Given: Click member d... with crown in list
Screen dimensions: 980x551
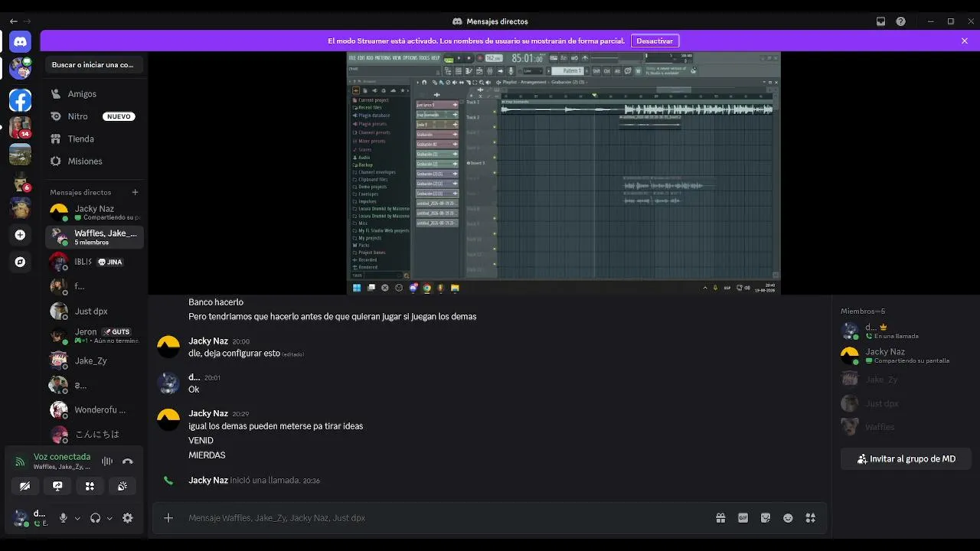Looking at the screenshot, I should (x=906, y=331).
